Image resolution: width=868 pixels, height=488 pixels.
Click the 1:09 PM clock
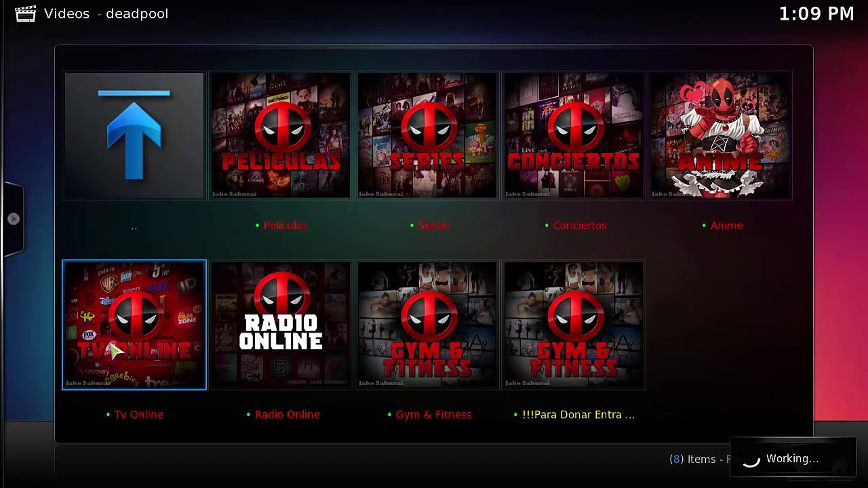[816, 14]
